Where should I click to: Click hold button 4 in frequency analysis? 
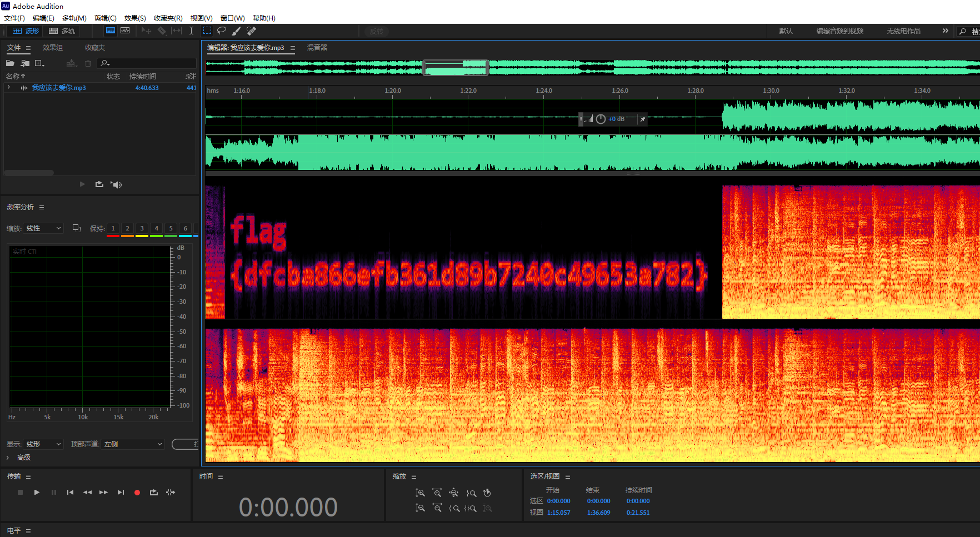pyautogui.click(x=156, y=228)
